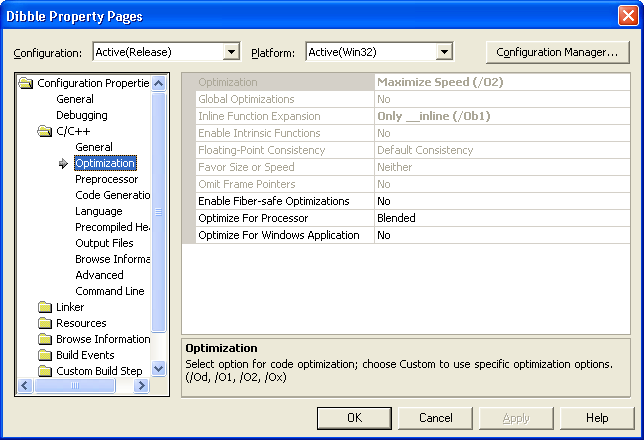
Task: Click the Custom Build Step folder icon
Action: click(x=44, y=371)
